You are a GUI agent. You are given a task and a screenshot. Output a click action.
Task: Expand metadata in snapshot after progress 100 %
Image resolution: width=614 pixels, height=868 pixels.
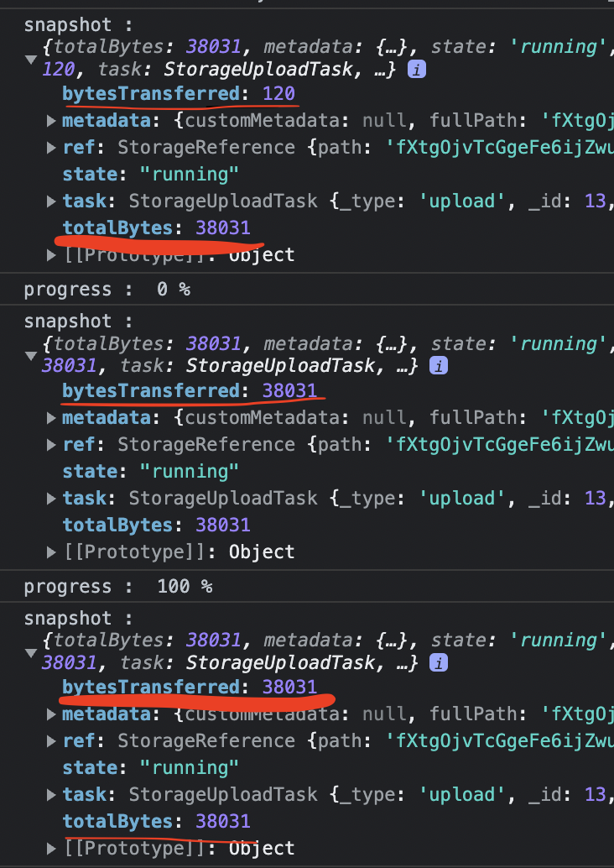click(51, 714)
